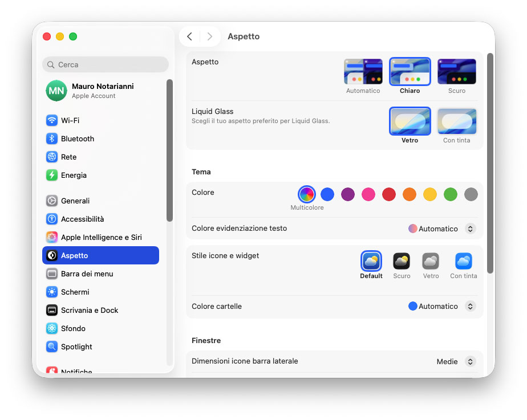This screenshot has height=420, width=527.
Task: Go to Barra dei menu settings
Action: coord(87,274)
